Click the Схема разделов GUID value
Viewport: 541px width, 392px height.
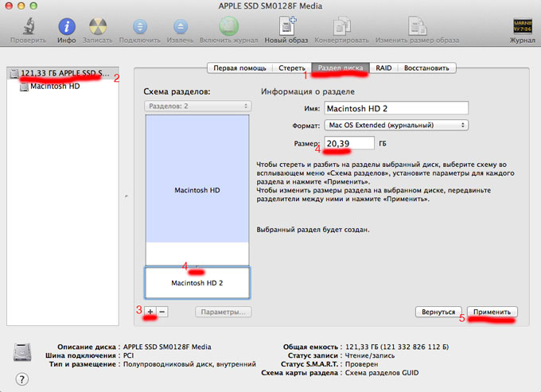point(382,373)
